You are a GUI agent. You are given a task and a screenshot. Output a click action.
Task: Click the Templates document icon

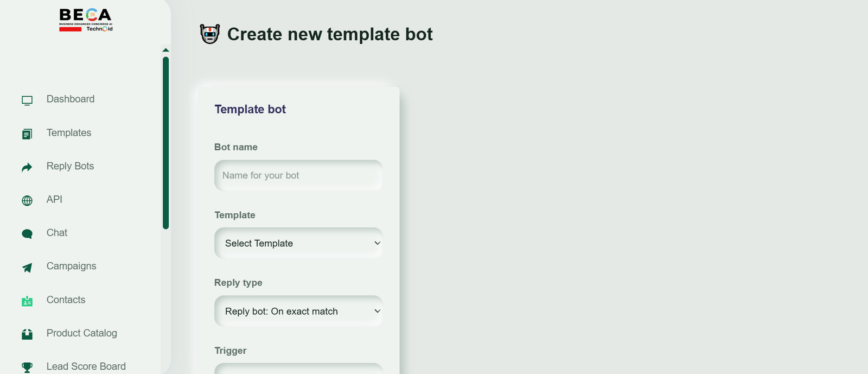pos(27,134)
